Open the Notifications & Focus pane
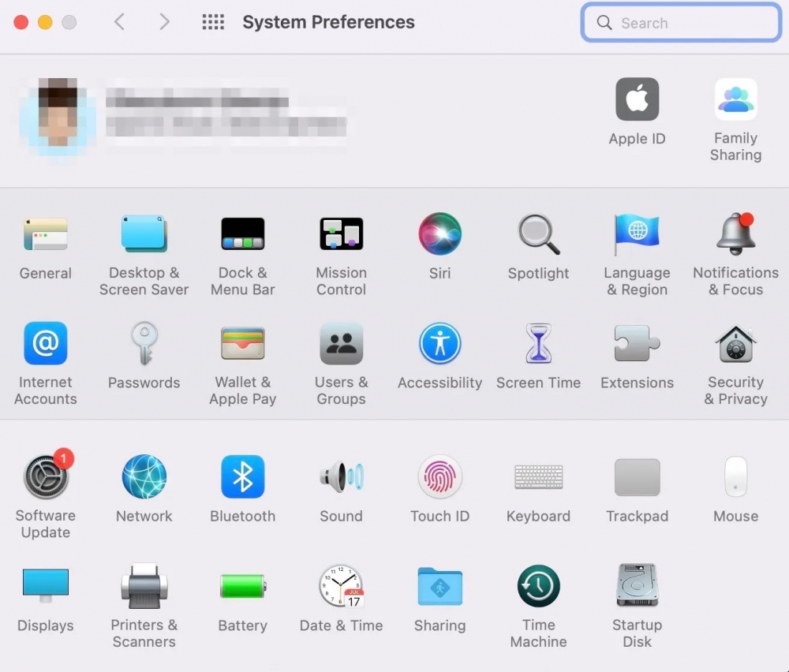The height and width of the screenshot is (672, 789). coord(735,233)
